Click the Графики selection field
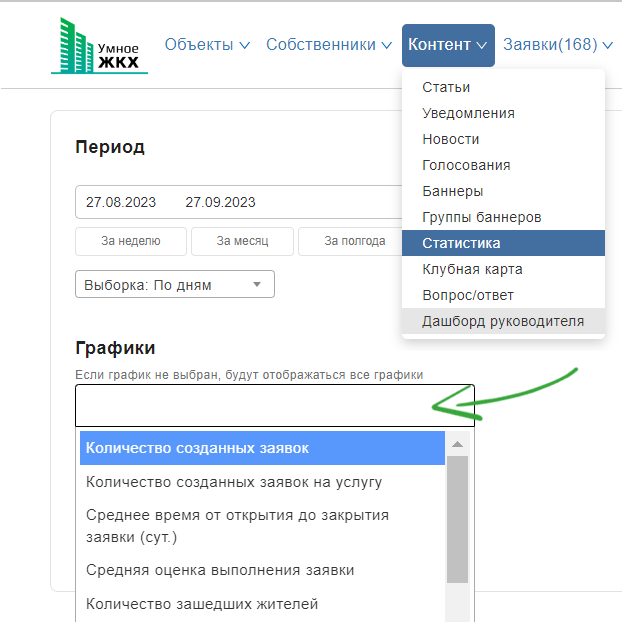622x622 pixels. (x=275, y=405)
